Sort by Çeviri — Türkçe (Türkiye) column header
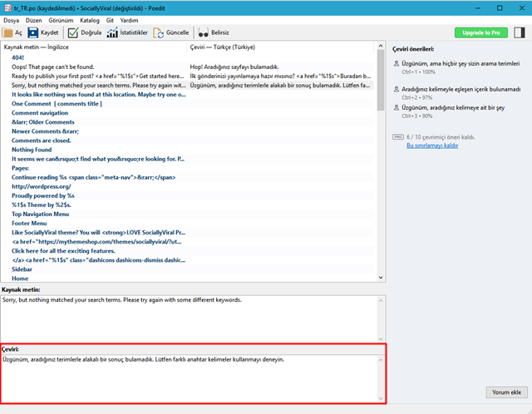Image resolution: width=532 pixels, height=414 pixels. click(x=280, y=47)
